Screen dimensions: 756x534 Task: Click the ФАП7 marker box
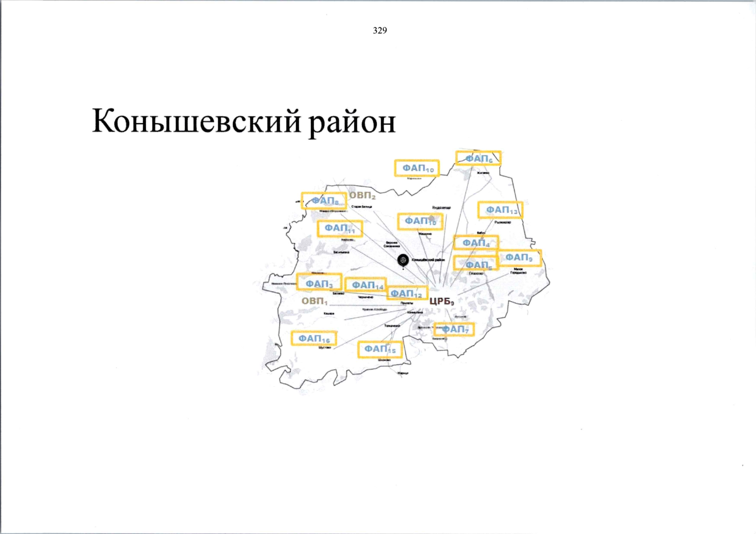click(x=454, y=329)
